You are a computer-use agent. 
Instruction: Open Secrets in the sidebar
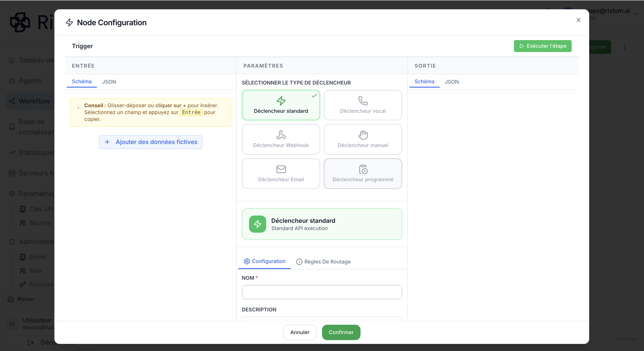(x=36, y=223)
